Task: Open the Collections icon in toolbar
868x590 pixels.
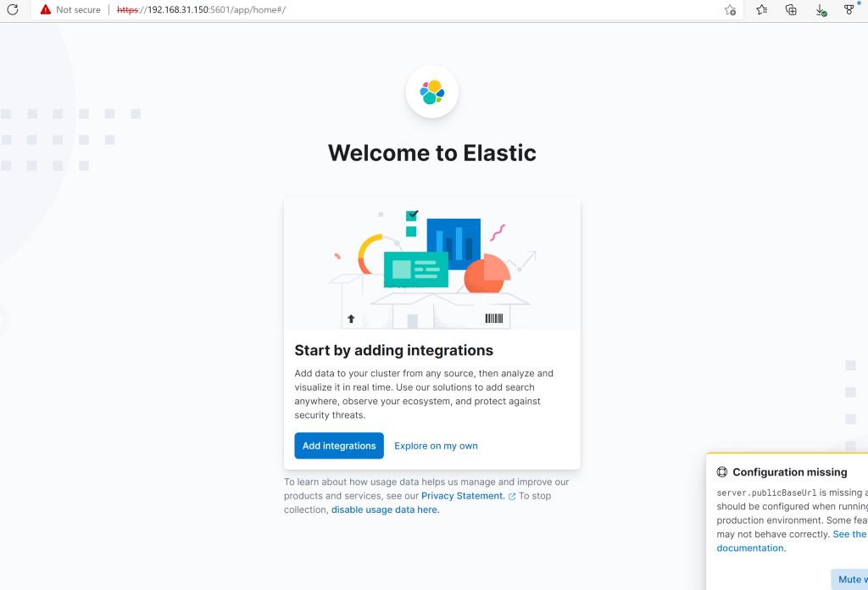Action: [791, 10]
